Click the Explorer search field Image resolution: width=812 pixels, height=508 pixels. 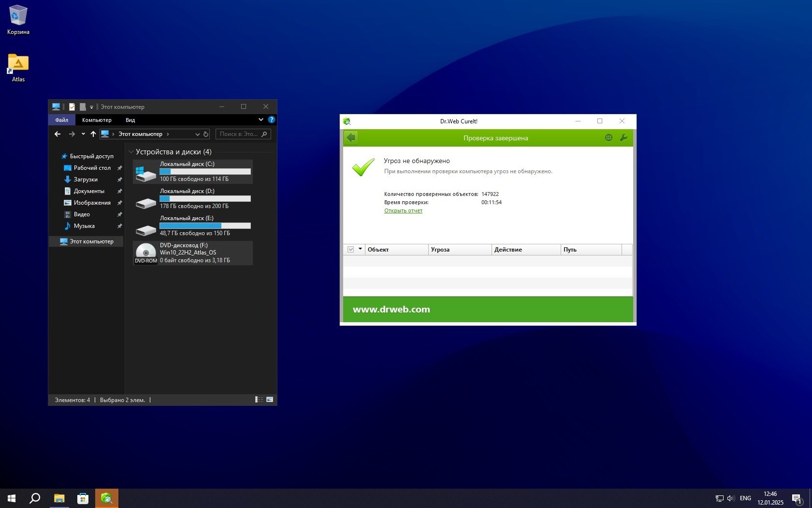(x=239, y=134)
